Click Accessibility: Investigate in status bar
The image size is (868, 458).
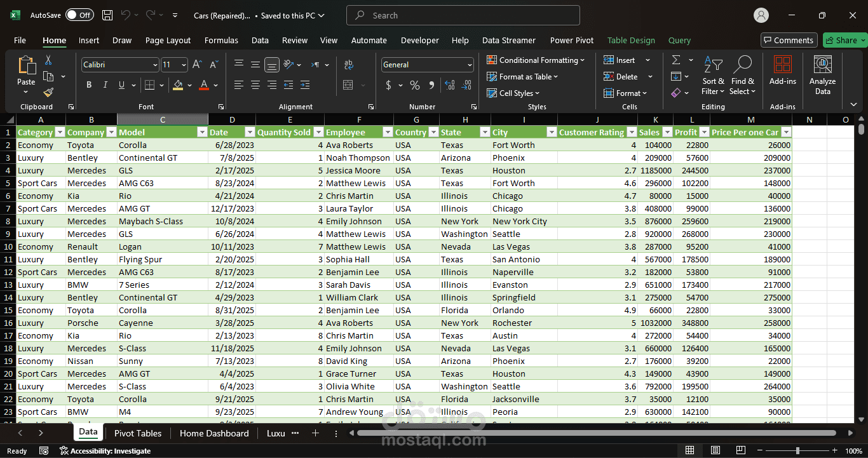pyautogui.click(x=105, y=451)
